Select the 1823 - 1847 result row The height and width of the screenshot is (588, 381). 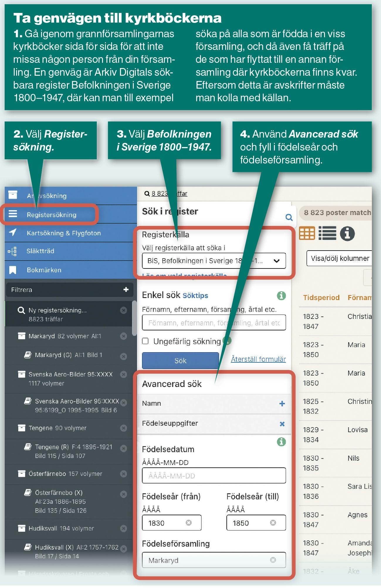point(336,321)
